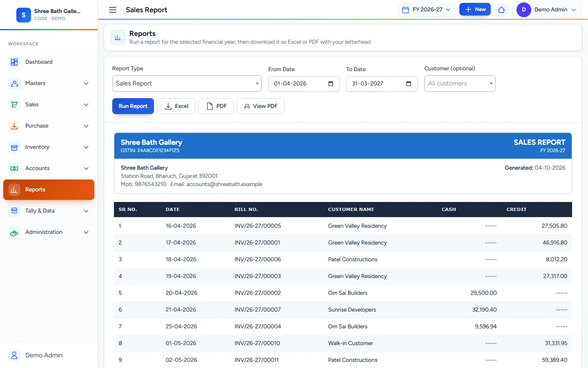The height and width of the screenshot is (368, 588).
Task: Click the D avatar circle
Action: point(524,10)
